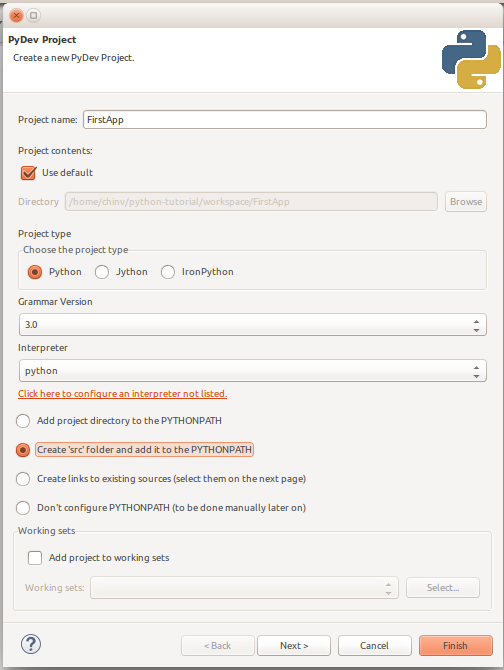The width and height of the screenshot is (504, 670).
Task: Click the help question mark icon
Action: 31,644
